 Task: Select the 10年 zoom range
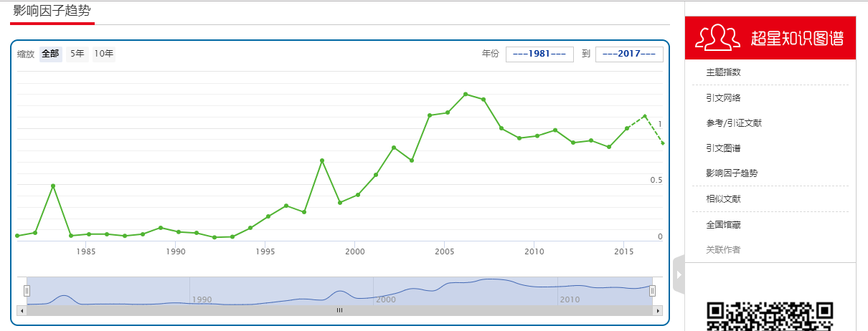[104, 54]
